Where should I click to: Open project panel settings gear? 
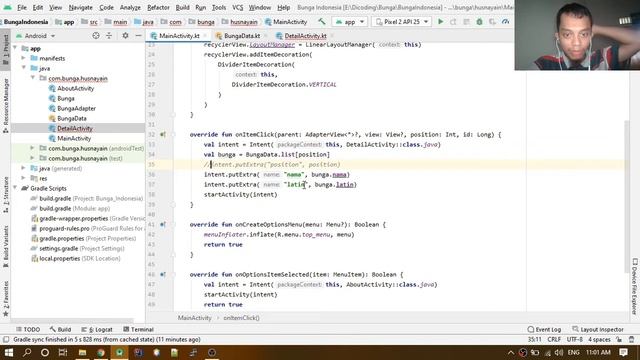tap(125, 36)
